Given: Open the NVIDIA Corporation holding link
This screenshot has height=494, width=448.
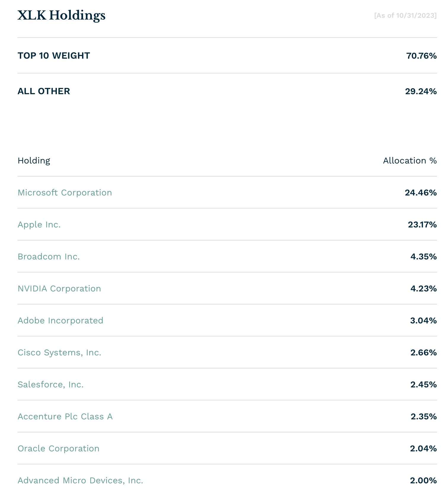Looking at the screenshot, I should tap(59, 288).
